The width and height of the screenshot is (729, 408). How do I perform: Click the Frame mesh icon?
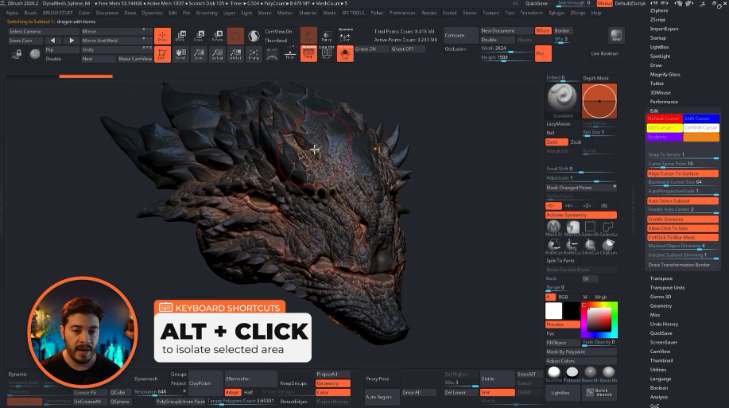click(254, 54)
